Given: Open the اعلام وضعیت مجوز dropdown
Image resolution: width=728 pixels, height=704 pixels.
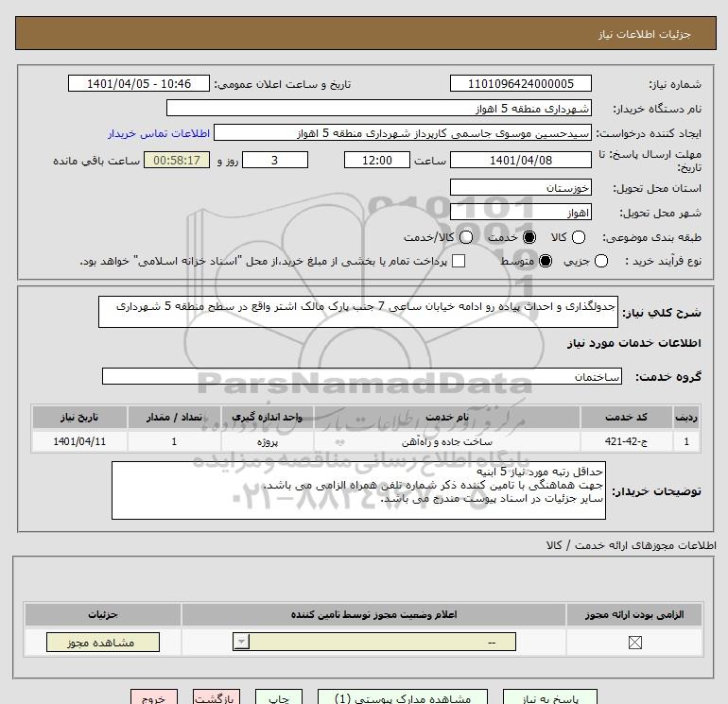Looking at the screenshot, I should coord(374,642).
